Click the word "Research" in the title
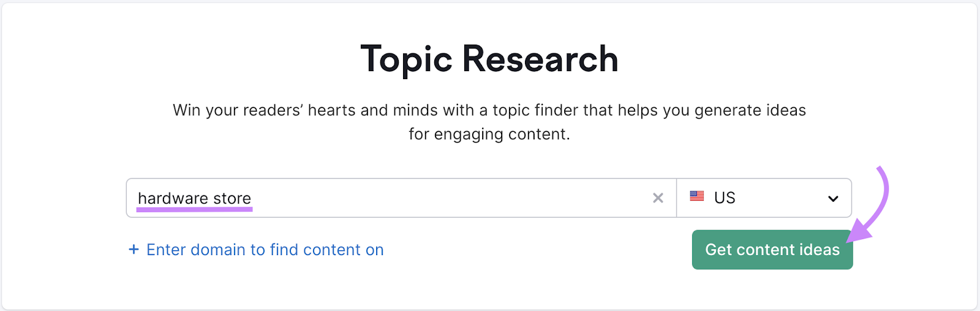The image size is (980, 311). pos(540,60)
